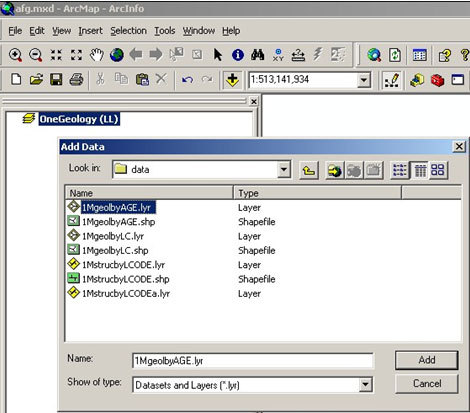This screenshot has height=413, width=470.
Task: Open the Window menu
Action: coord(199,31)
